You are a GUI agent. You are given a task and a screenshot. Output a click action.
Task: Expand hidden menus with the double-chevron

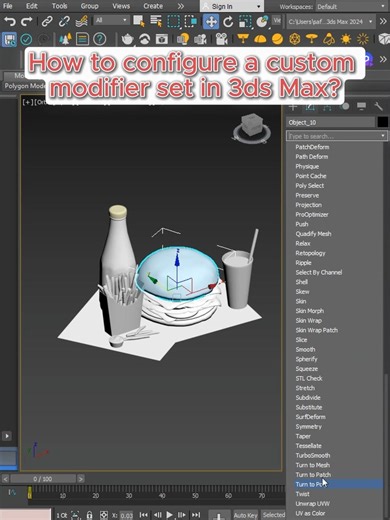pyautogui.click(x=181, y=6)
